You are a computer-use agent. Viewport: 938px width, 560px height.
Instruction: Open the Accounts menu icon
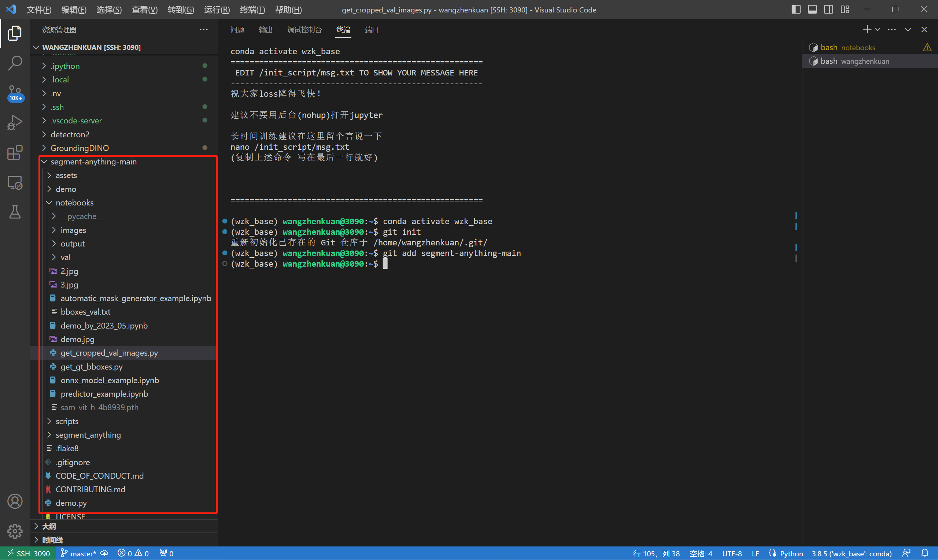point(15,501)
